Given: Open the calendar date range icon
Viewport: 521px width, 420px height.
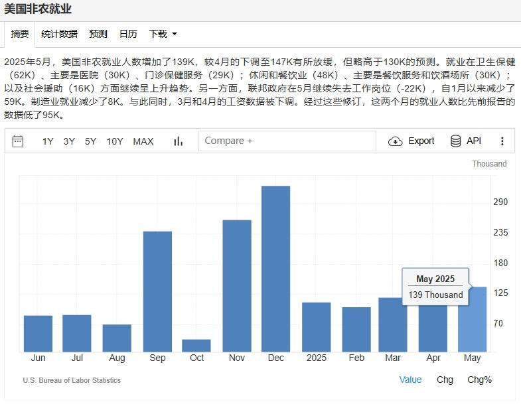Looking at the screenshot, I should coord(18,141).
